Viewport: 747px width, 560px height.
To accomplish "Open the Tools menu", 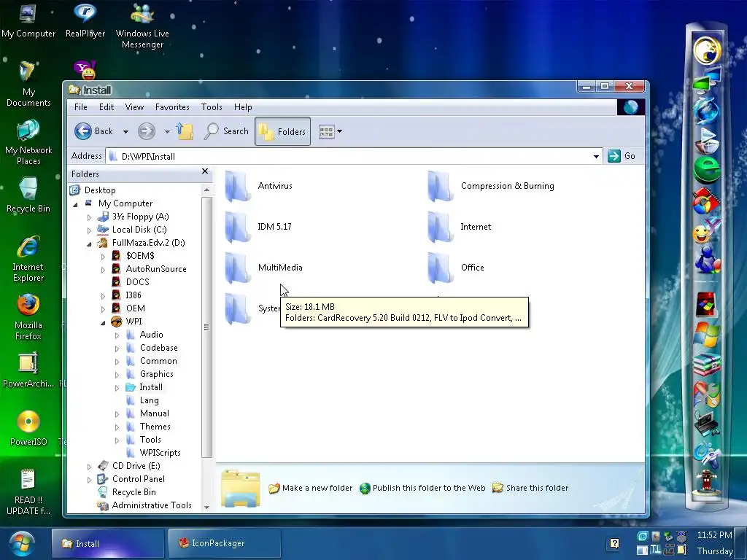I will pyautogui.click(x=212, y=107).
